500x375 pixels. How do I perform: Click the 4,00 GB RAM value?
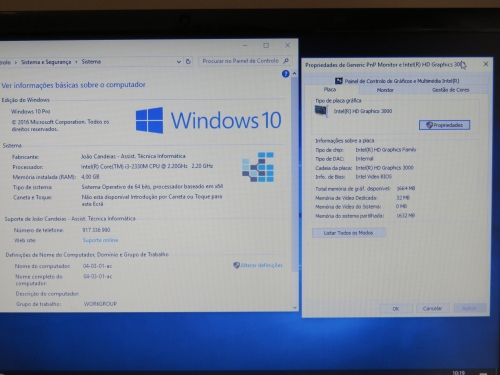tap(90, 177)
